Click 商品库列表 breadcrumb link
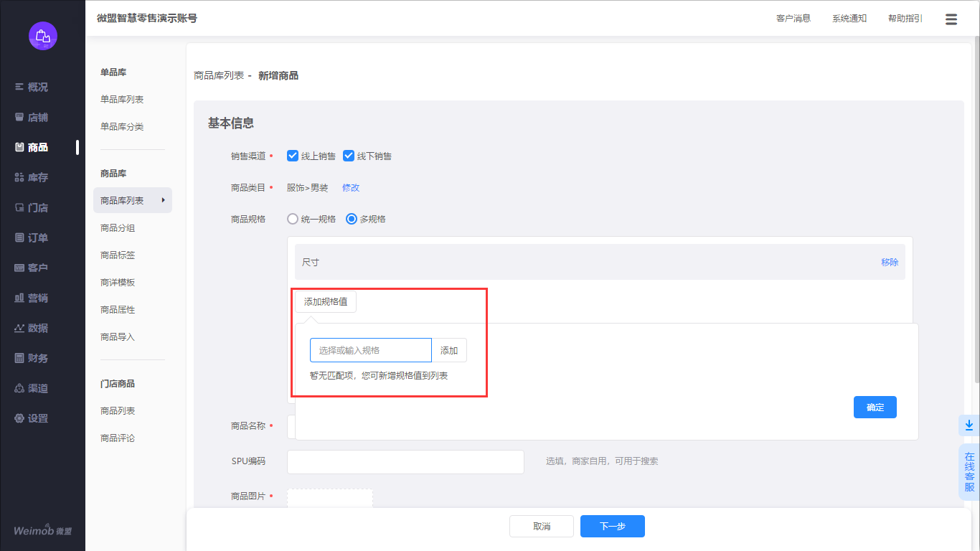 click(x=219, y=75)
